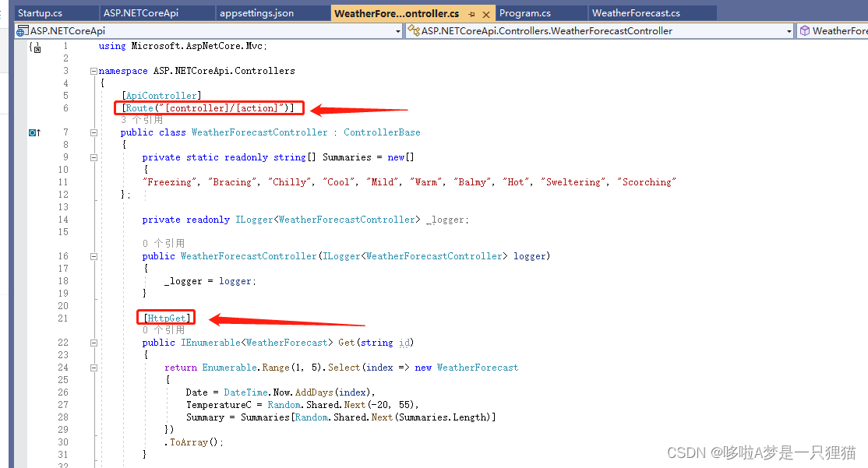Close the WeatherForecastController.cs tab
Viewport: 868px width, 468px height.
point(486,14)
